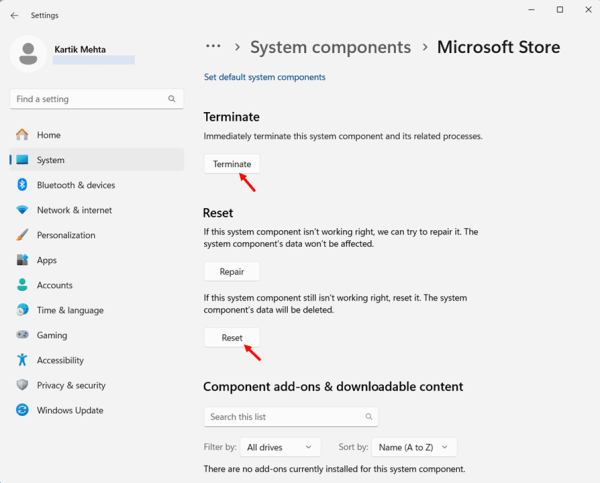Click the Microsoft Store page title

[x=499, y=47]
